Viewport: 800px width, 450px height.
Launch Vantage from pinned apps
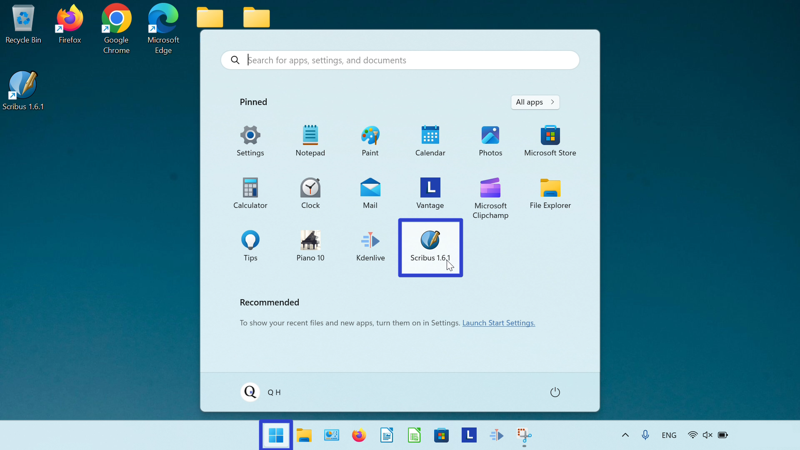[430, 193]
